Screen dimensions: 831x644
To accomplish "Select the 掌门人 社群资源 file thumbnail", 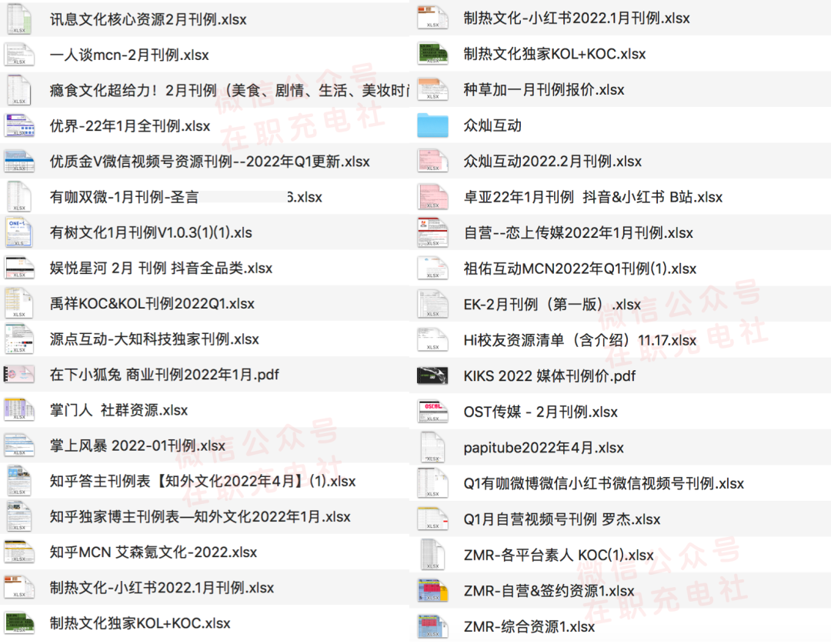I will 19,410.
